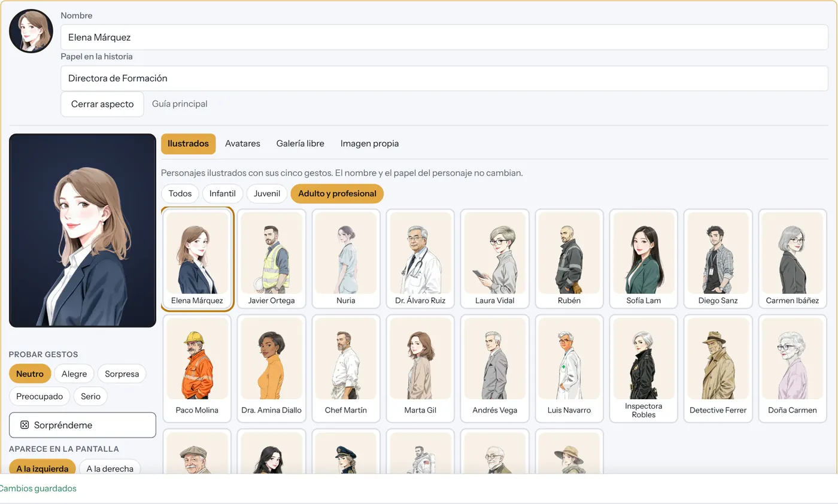
Task: Click the round avatar next to Nombre
Action: [x=31, y=31]
